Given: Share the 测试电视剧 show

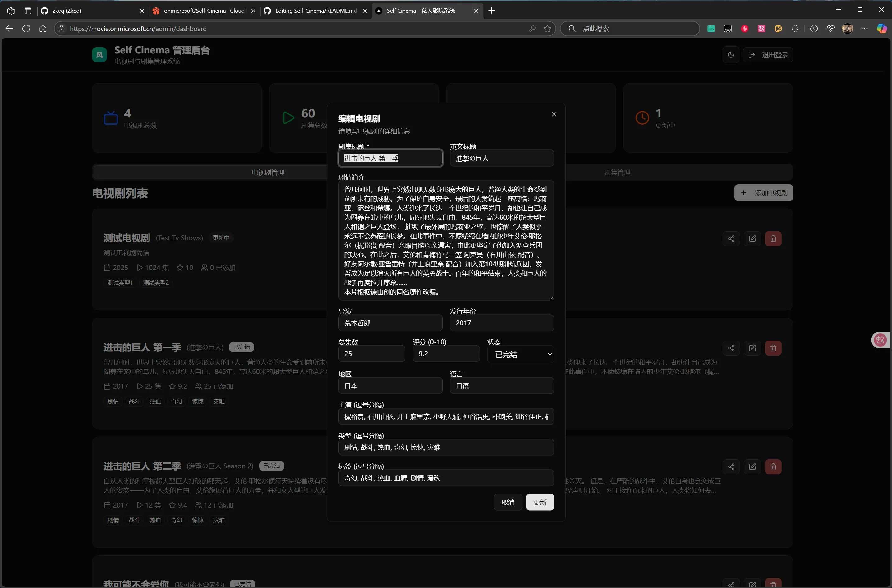Looking at the screenshot, I should click(731, 239).
